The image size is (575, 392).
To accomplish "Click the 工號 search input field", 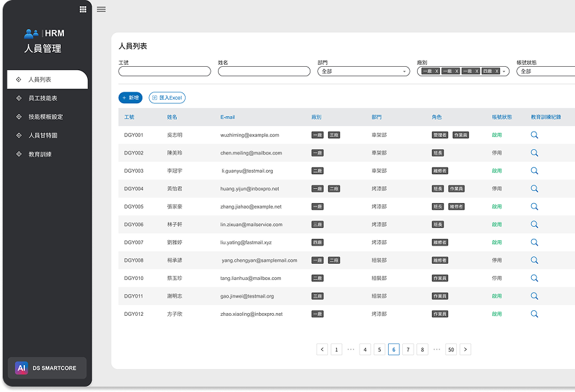I will pos(165,71).
